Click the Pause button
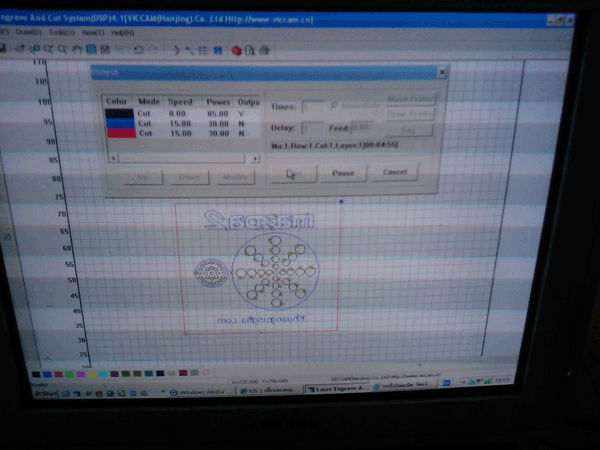Viewport: 600px width, 450px height. (x=343, y=173)
